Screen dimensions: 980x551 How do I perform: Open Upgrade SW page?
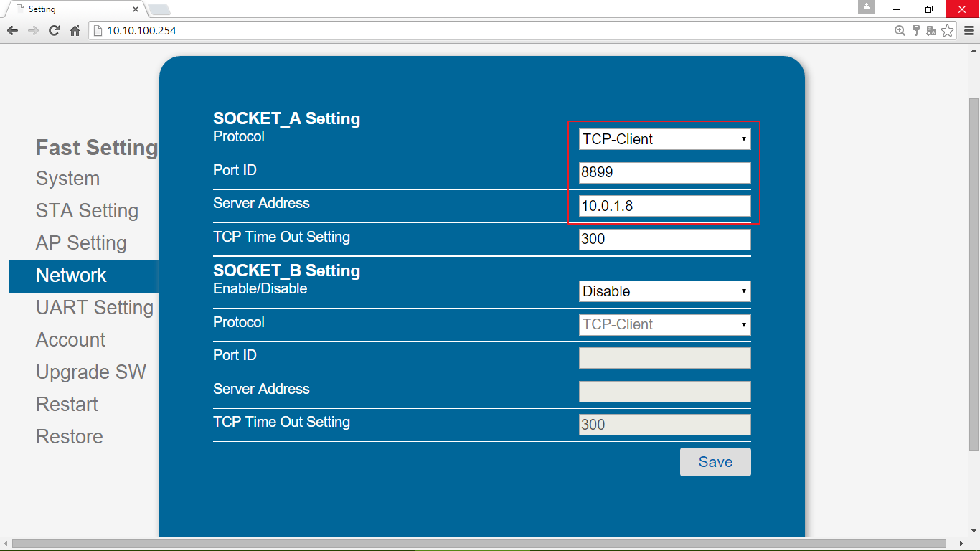click(x=91, y=372)
